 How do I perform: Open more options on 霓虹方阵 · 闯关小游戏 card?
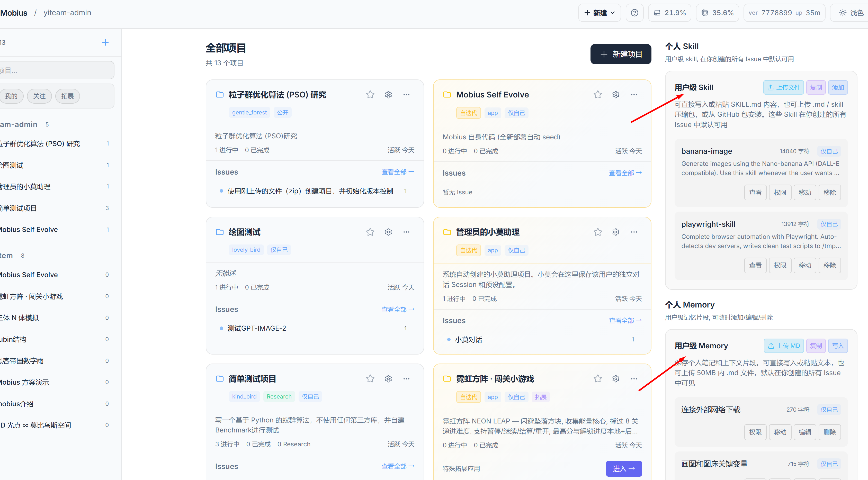click(634, 379)
